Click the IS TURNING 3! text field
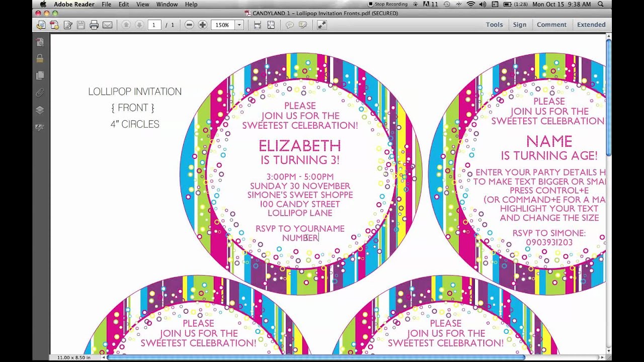The image size is (644, 362). coord(300,160)
